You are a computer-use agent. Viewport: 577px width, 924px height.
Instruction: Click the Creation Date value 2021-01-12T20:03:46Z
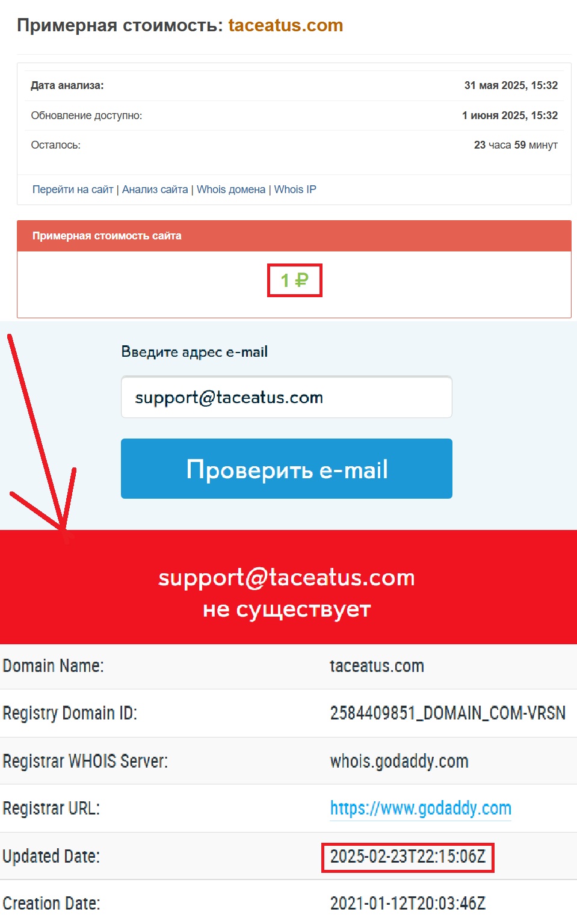[408, 903]
